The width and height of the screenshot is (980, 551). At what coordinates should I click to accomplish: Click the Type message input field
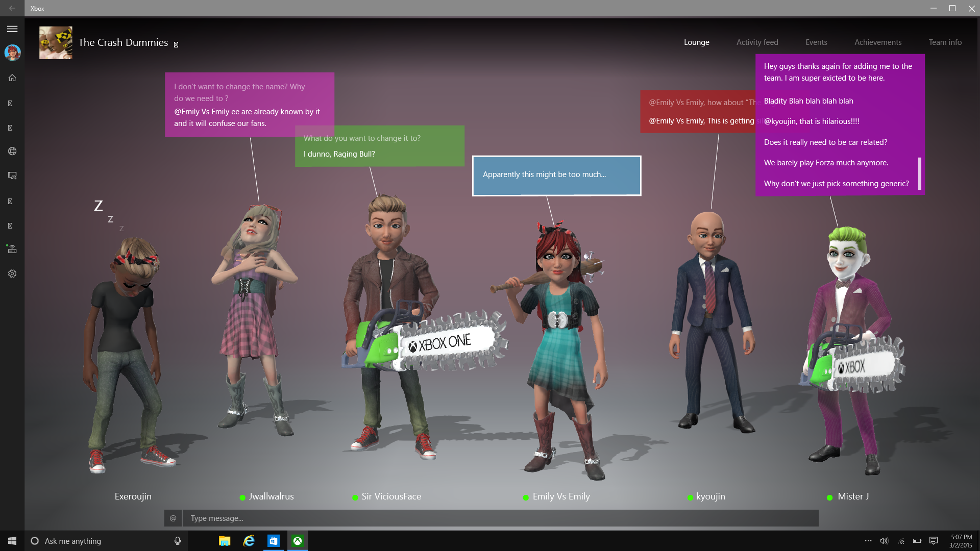pyautogui.click(x=501, y=518)
